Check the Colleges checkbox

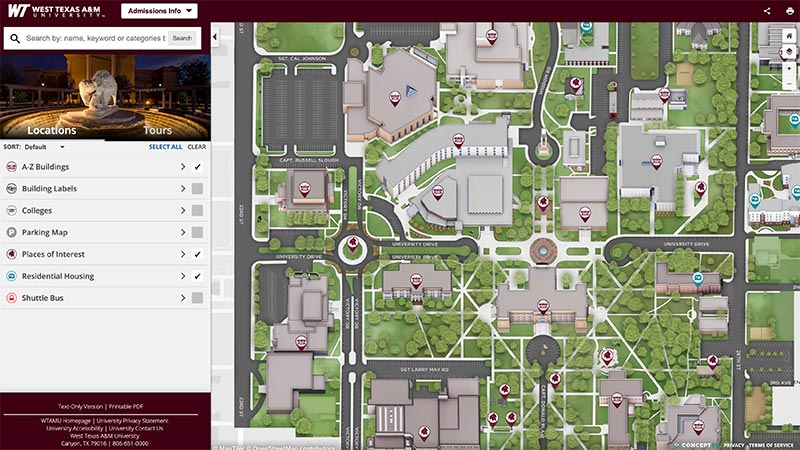197,211
